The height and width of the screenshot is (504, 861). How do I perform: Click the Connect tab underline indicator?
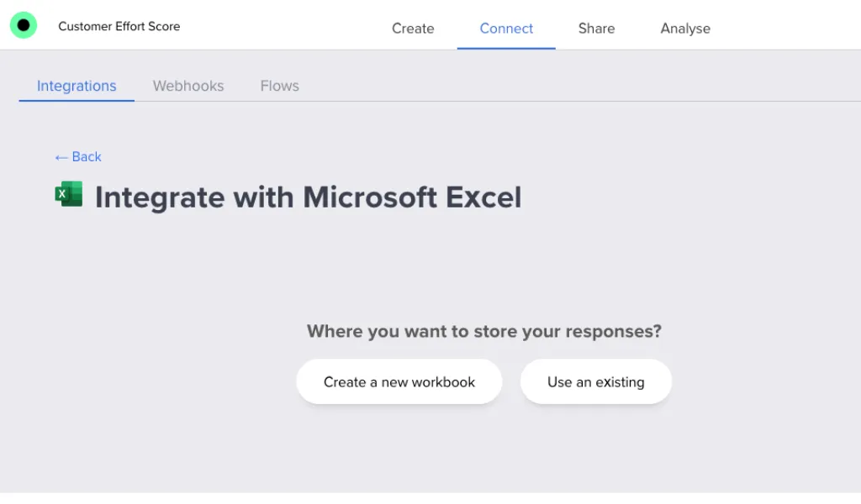pyautogui.click(x=505, y=48)
